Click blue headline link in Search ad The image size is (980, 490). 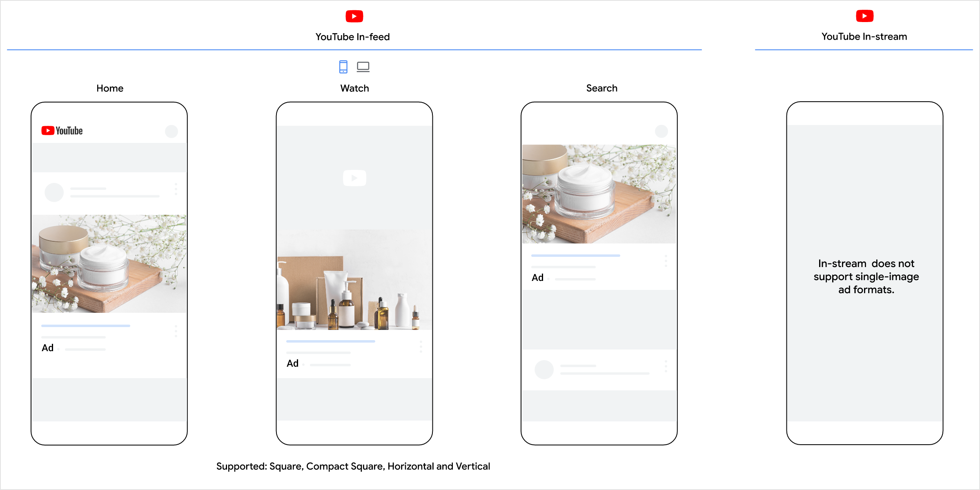point(575,256)
